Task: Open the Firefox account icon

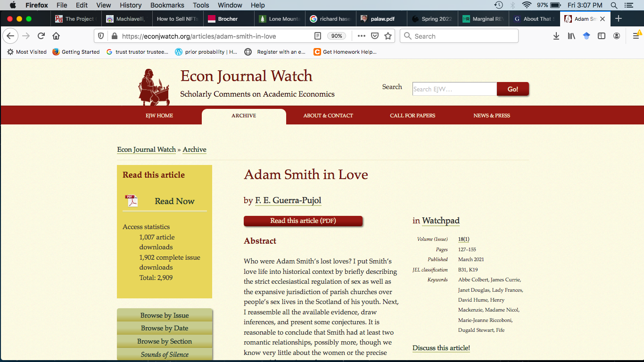Action: coord(617,36)
